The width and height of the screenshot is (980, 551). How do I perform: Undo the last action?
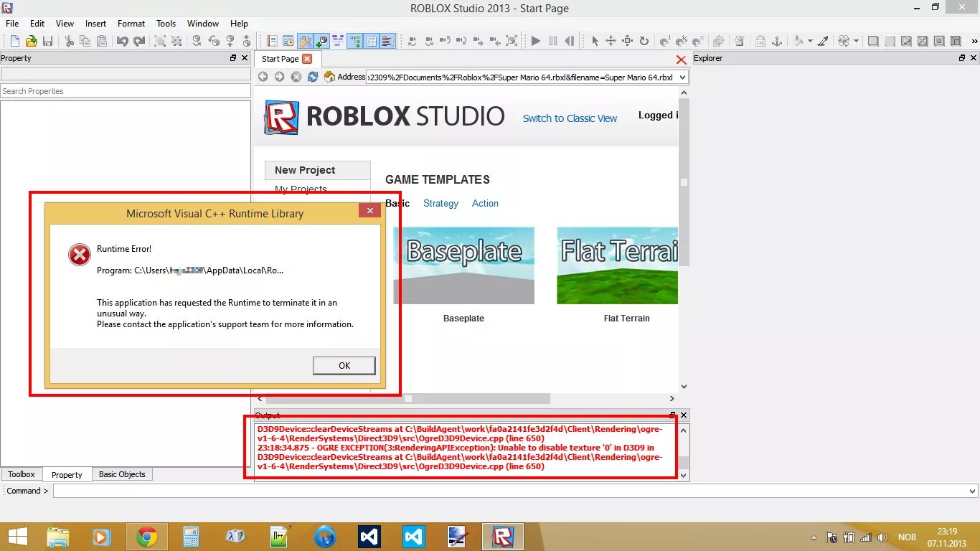[123, 42]
